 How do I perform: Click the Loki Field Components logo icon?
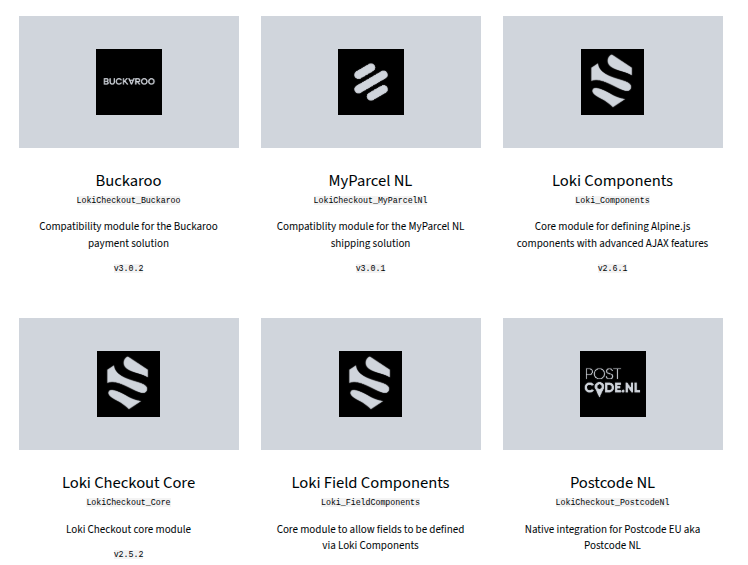coord(370,384)
